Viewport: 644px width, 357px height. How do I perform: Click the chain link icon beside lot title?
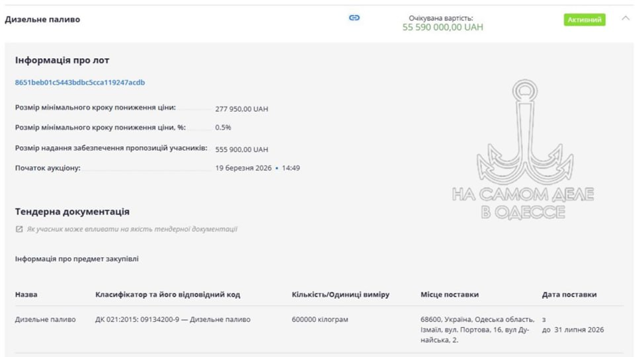pyautogui.click(x=354, y=18)
